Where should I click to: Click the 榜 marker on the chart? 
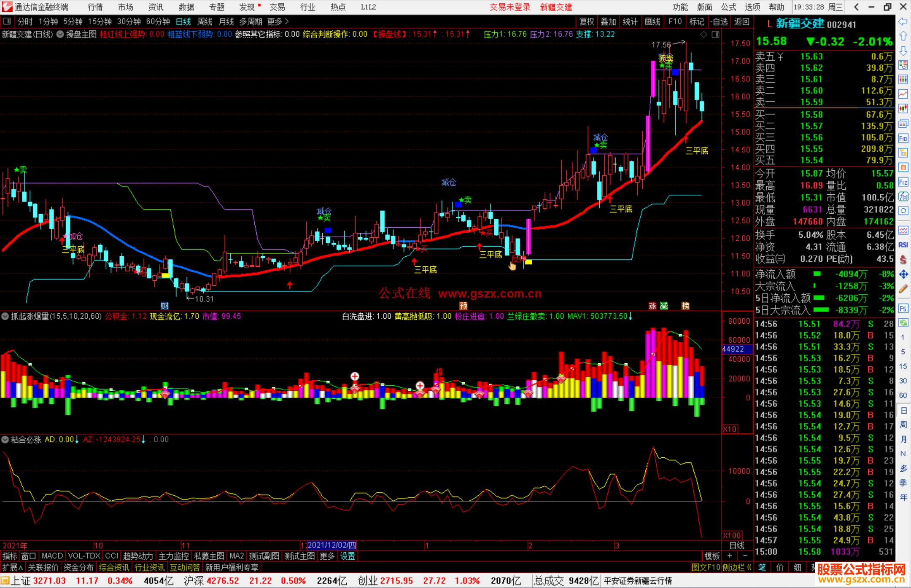point(686,306)
